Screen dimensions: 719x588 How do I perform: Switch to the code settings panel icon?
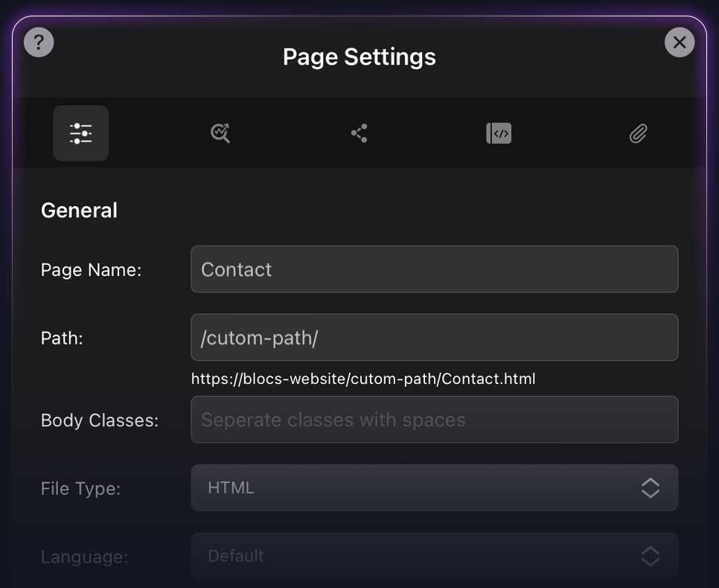[499, 133]
